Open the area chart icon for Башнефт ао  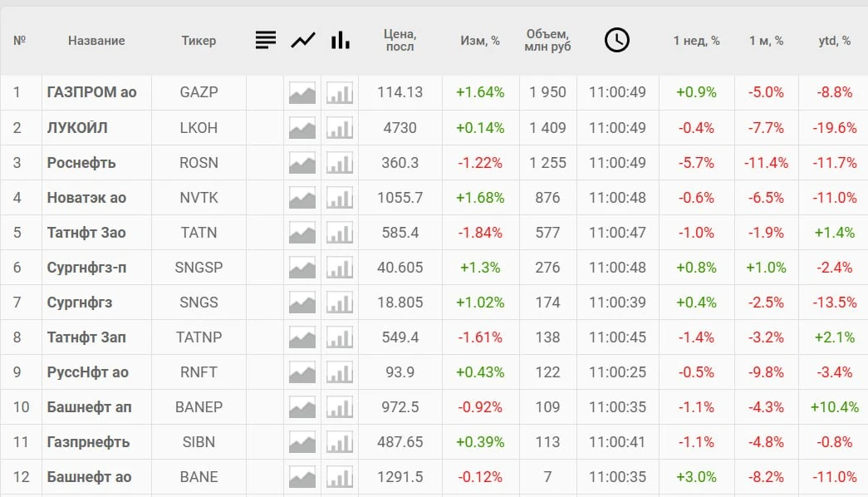click(302, 477)
